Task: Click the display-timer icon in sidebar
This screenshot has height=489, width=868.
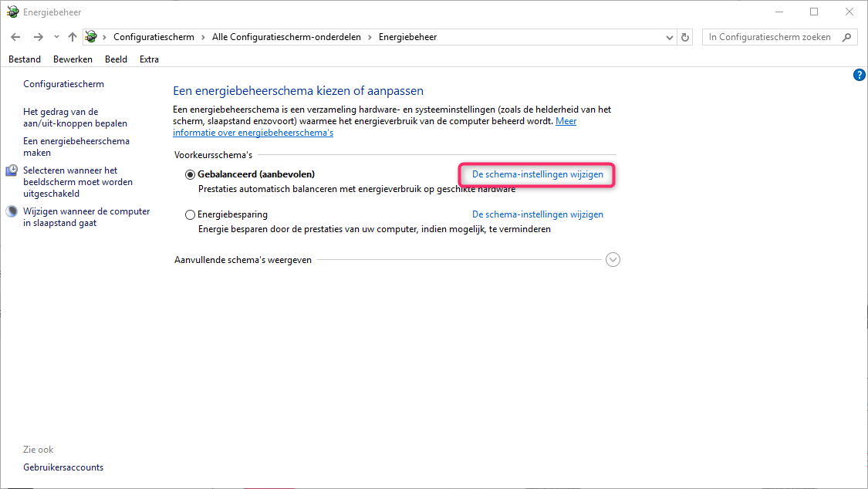Action: click(12, 170)
